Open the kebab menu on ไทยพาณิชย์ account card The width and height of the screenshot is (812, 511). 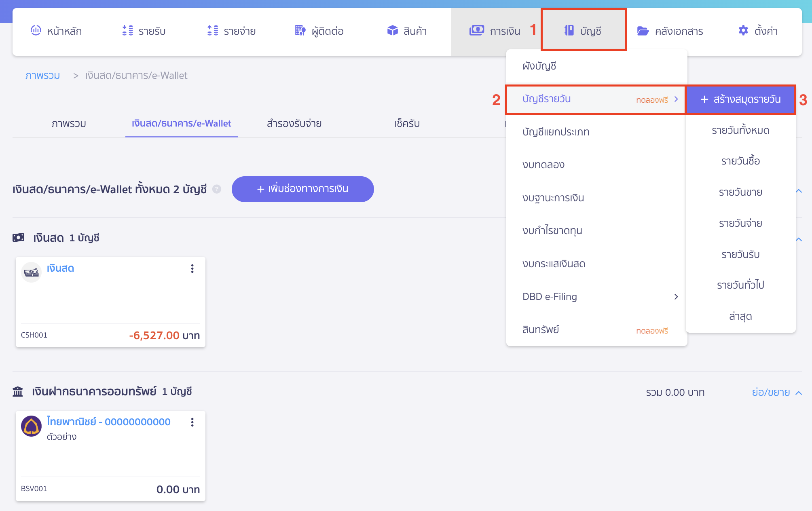click(x=192, y=422)
